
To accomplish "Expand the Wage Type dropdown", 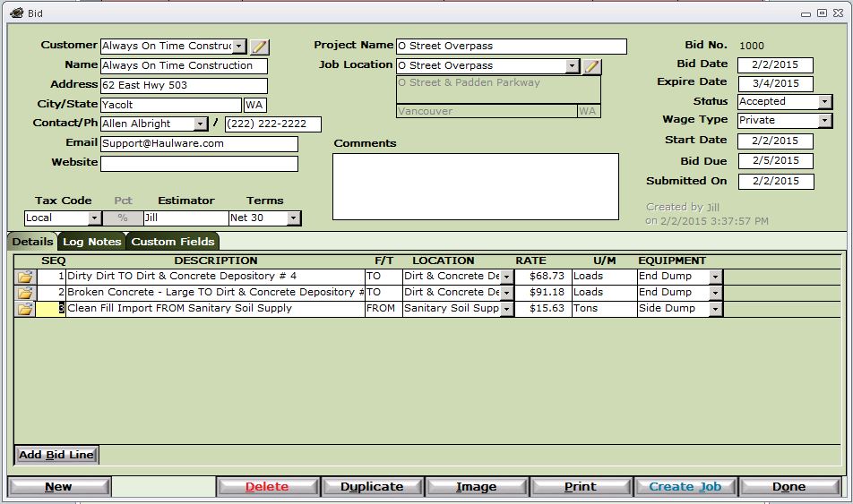I will (x=824, y=121).
